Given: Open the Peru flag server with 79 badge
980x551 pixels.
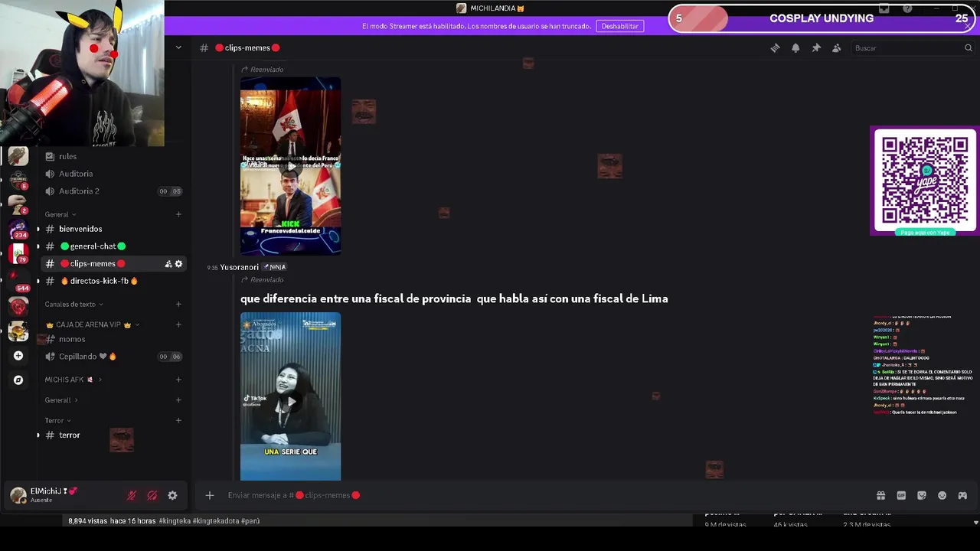Looking at the screenshot, I should (18, 253).
